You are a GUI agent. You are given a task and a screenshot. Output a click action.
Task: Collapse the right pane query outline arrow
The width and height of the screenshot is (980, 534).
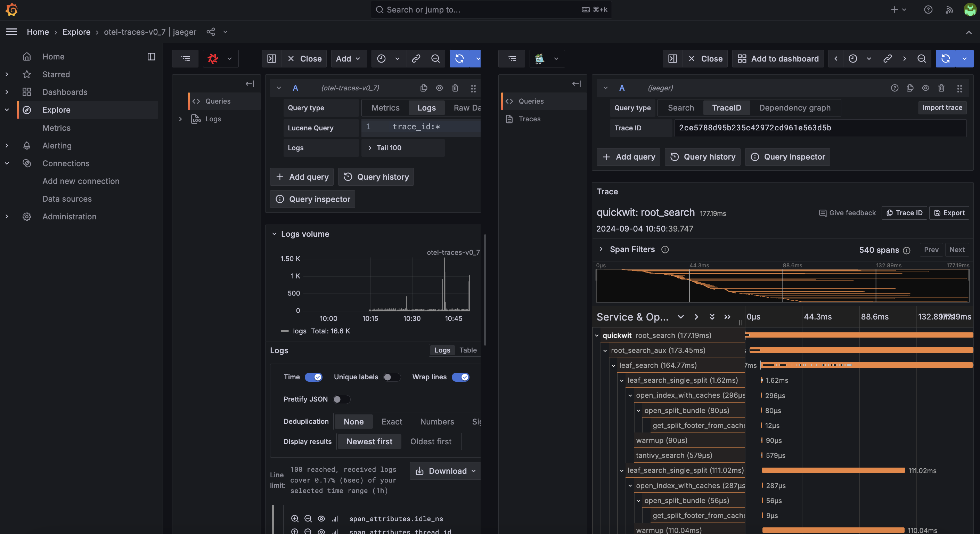pos(577,84)
